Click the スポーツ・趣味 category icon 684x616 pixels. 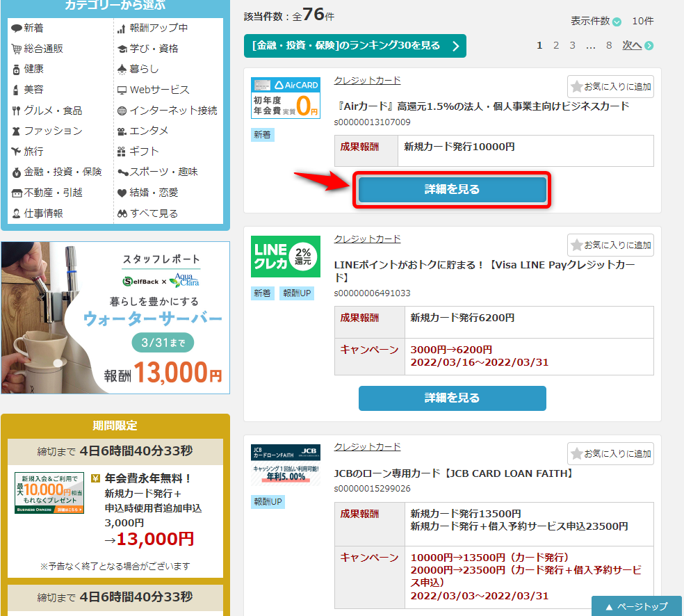pyautogui.click(x=122, y=172)
